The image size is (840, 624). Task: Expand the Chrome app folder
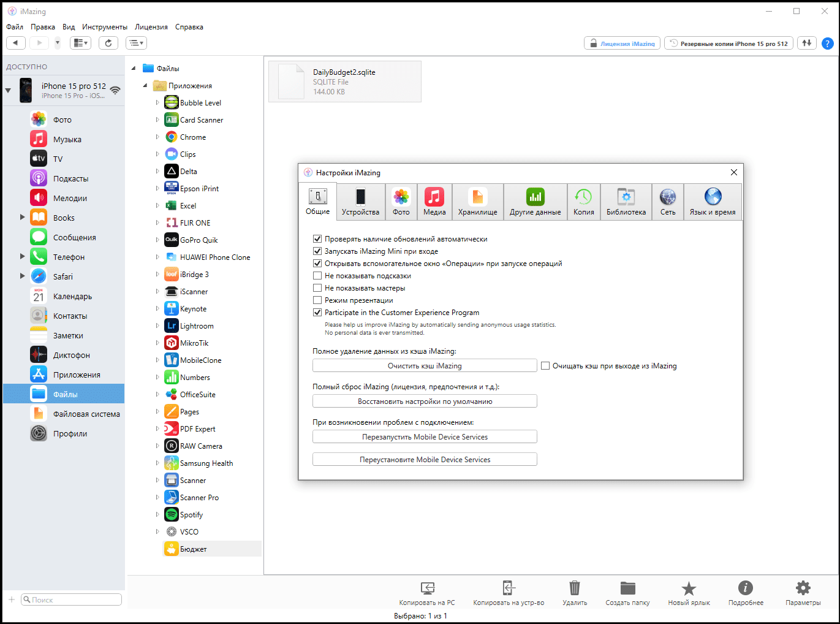157,137
